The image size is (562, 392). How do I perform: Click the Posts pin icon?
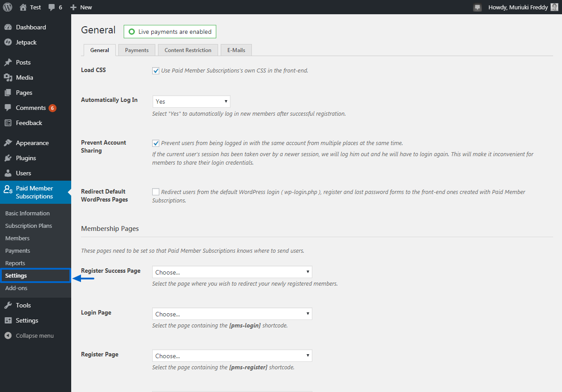click(x=8, y=62)
